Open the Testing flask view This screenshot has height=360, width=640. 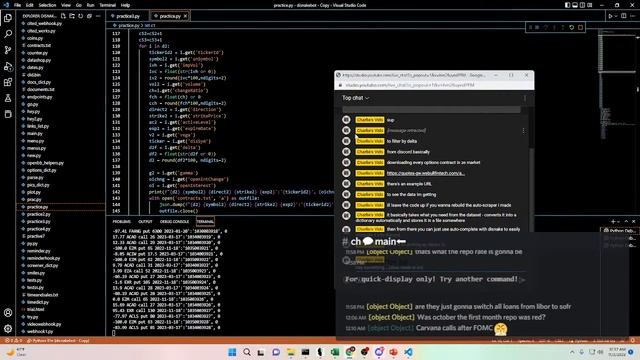pos(8,98)
